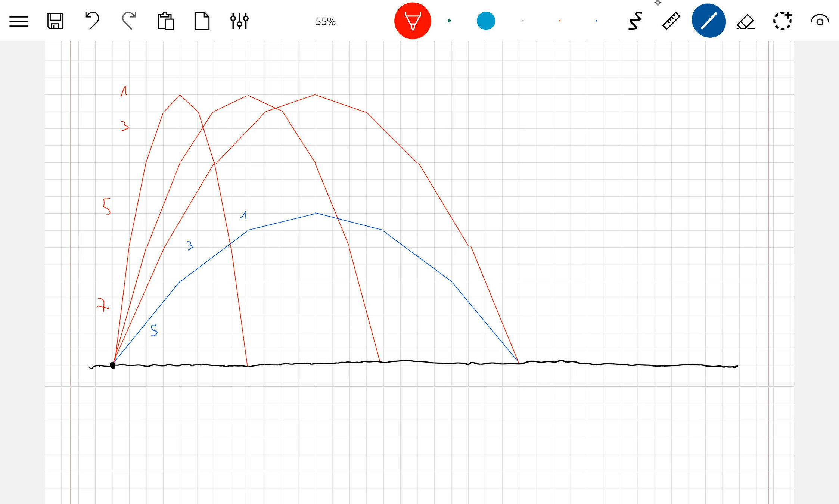The image size is (839, 504).
Task: Choose the lasso selection tool
Action: [782, 21]
